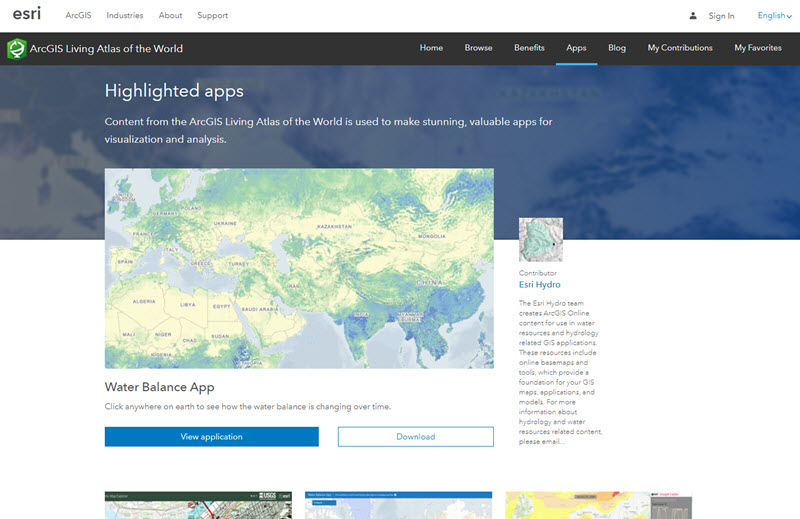The height and width of the screenshot is (519, 800).
Task: Open the USGS map explorer app thumbnail
Action: point(198,505)
